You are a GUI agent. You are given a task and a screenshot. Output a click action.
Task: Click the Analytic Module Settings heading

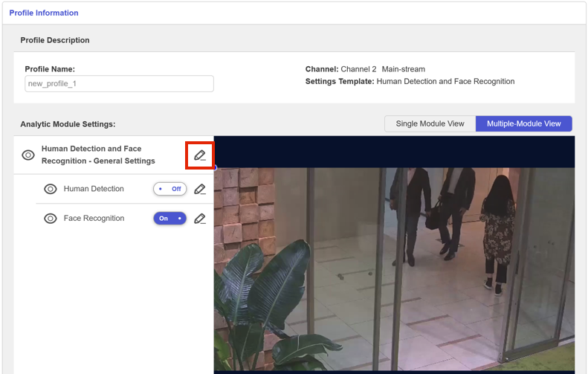pyautogui.click(x=68, y=124)
